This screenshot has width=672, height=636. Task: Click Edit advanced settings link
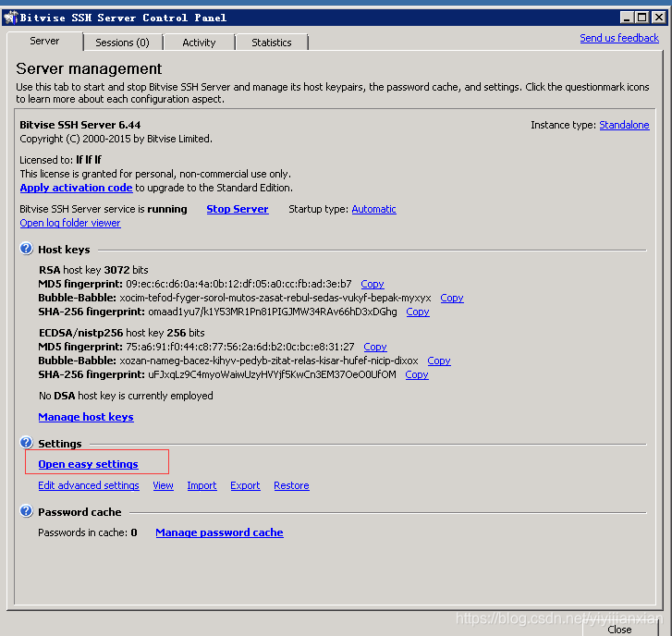(x=89, y=485)
